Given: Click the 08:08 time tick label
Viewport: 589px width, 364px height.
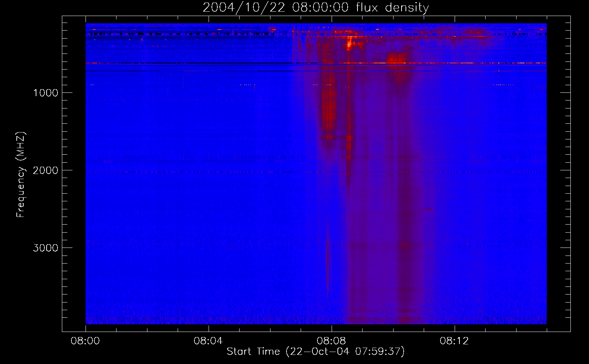Looking at the screenshot, I should tap(331, 341).
